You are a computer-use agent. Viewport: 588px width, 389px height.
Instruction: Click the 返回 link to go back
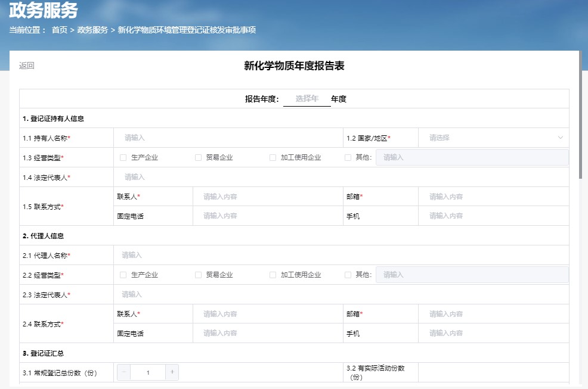point(26,65)
